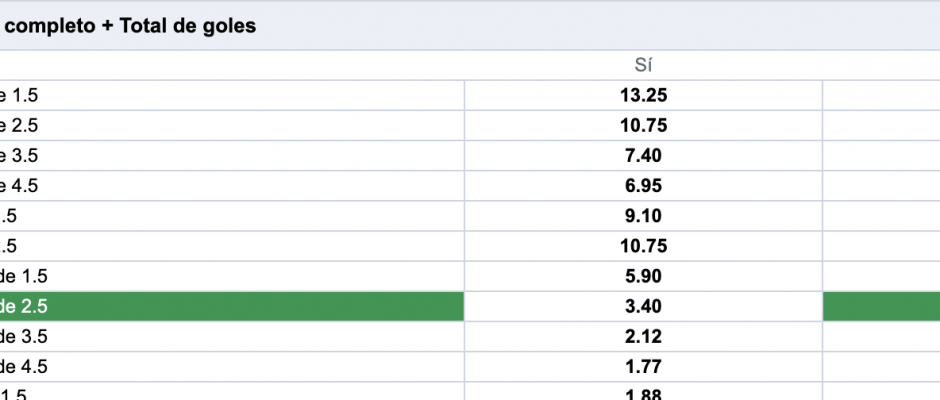
Task: Select the 13.25 odds cell
Action: (643, 95)
